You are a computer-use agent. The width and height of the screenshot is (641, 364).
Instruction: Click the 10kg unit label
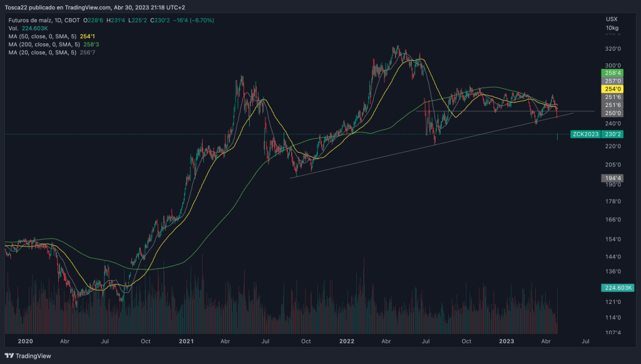tap(612, 29)
